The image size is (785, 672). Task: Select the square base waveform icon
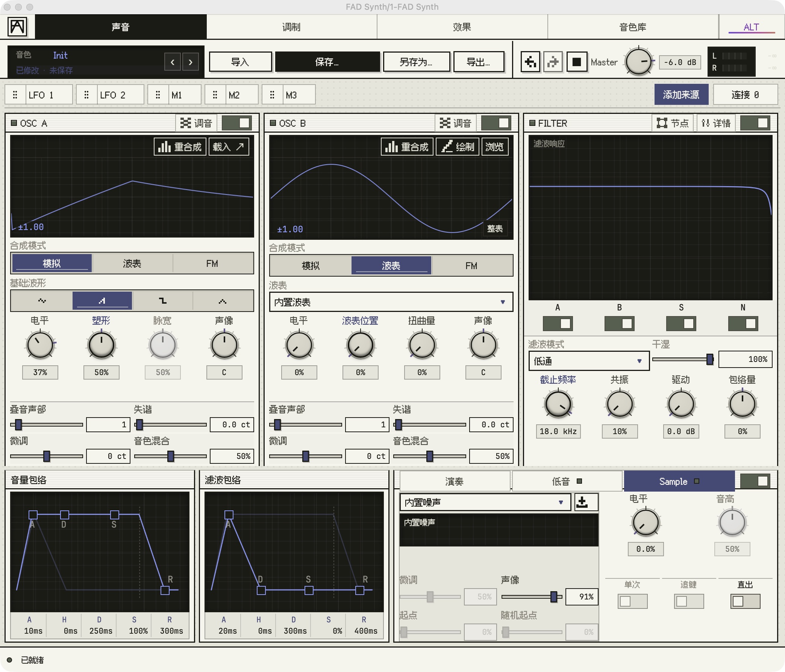coord(162,301)
